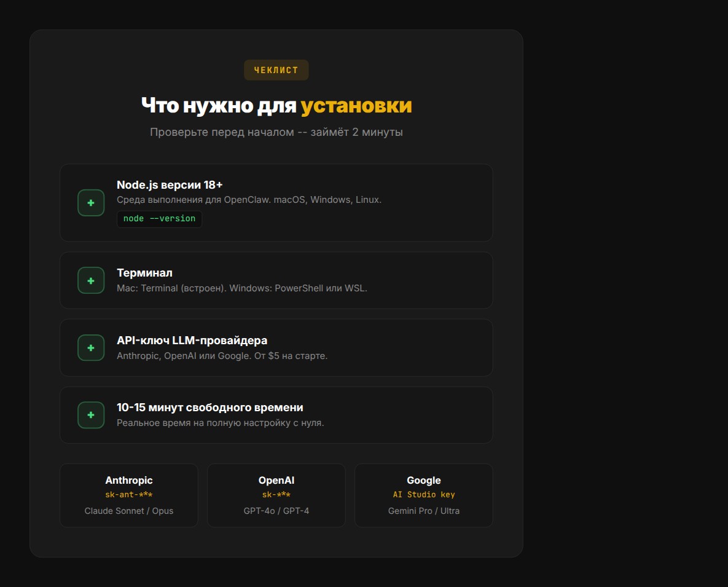
Task: Click the plus icon for API-ключ LLM-провайдера
Action: [90, 347]
